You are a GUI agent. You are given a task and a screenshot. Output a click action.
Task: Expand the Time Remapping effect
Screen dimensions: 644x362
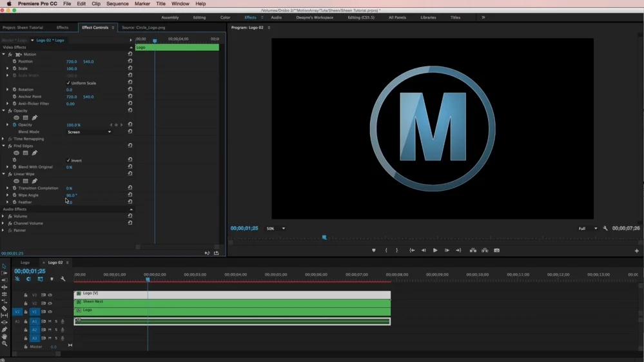coord(3,139)
